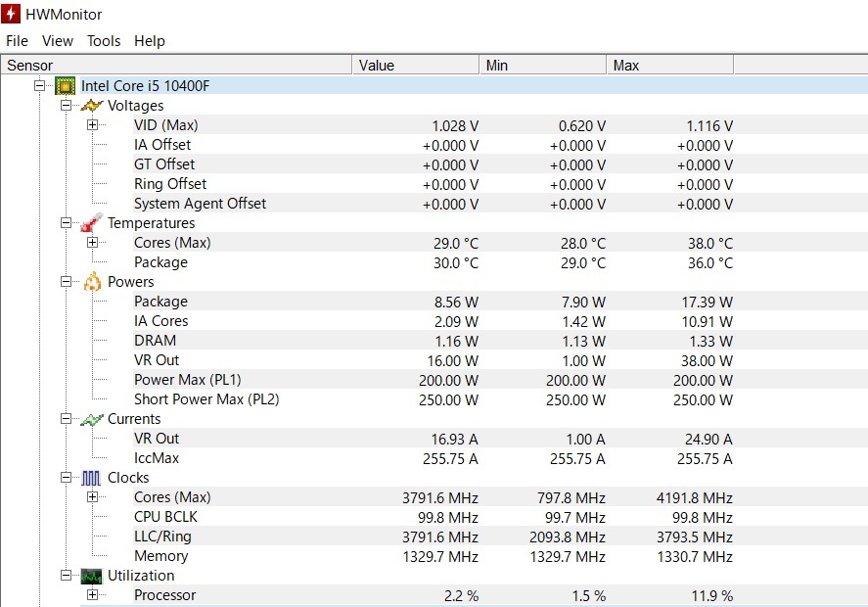Expand the Cores (Max) clocks node

click(93, 497)
